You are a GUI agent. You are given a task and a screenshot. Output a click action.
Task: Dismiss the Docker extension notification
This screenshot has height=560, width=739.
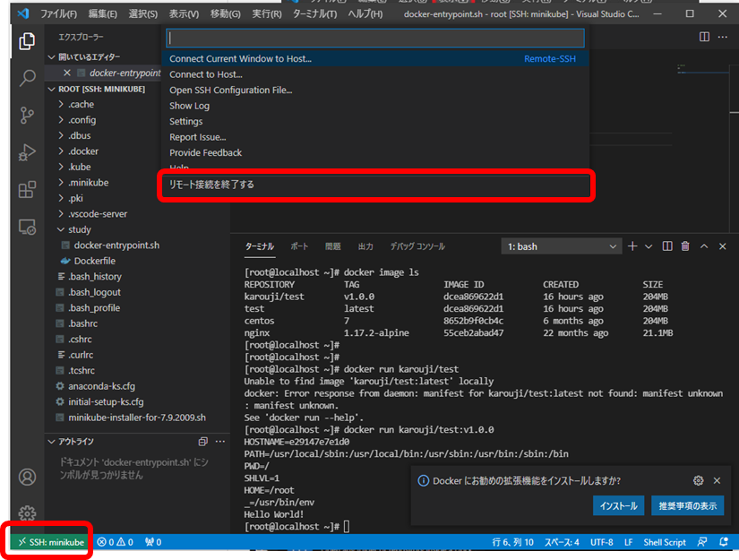click(717, 480)
